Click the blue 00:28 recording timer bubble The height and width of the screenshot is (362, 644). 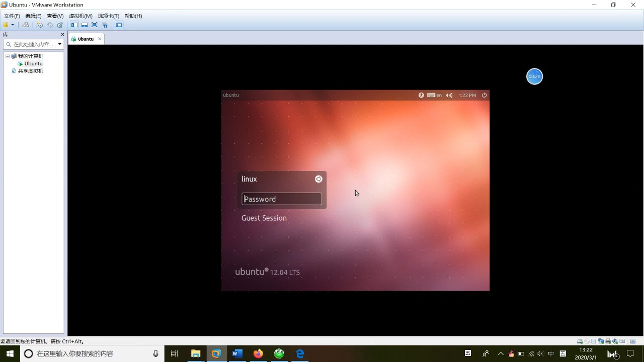pyautogui.click(x=534, y=76)
